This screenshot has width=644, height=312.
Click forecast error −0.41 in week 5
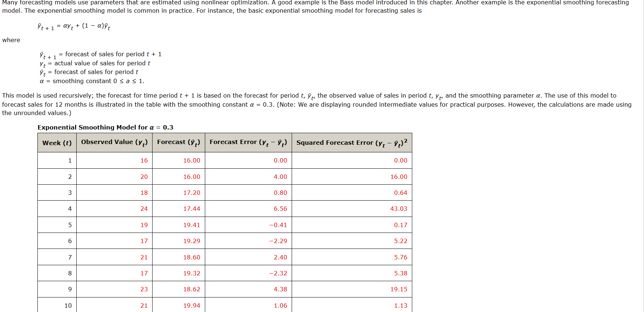[278, 225]
